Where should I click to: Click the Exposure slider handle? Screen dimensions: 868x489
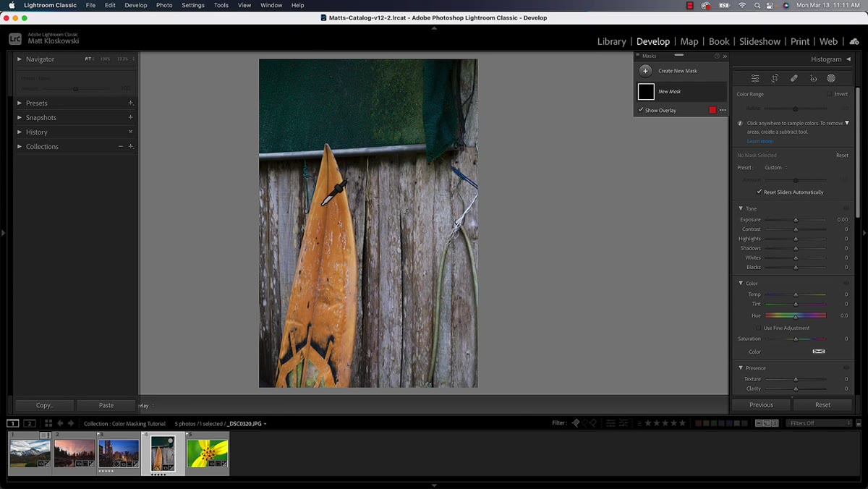pos(796,219)
